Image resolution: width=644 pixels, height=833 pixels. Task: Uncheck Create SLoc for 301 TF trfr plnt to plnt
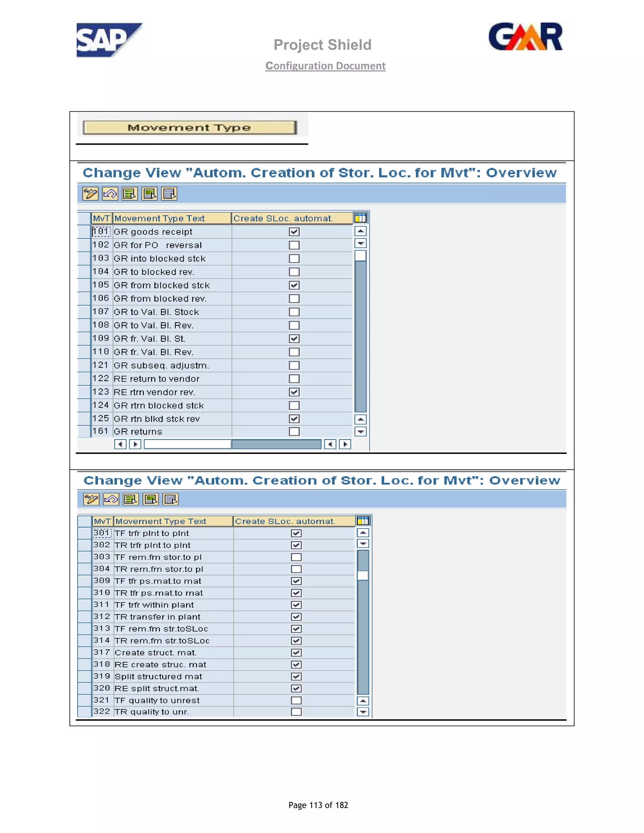tap(296, 533)
